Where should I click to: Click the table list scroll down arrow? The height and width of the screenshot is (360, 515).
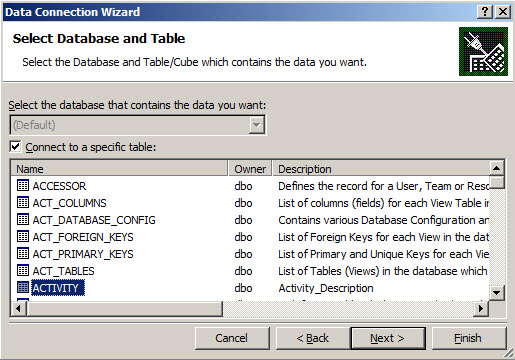(x=497, y=293)
